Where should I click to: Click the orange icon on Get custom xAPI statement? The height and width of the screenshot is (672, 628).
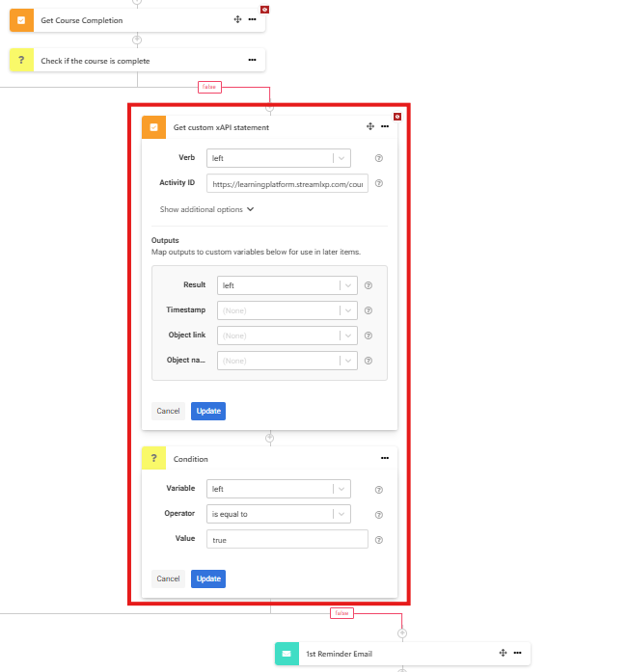coord(153,127)
